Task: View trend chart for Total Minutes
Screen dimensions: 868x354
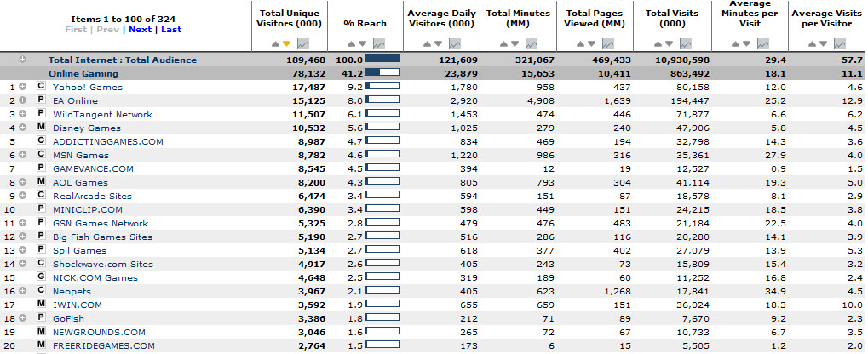Action: coord(531,43)
